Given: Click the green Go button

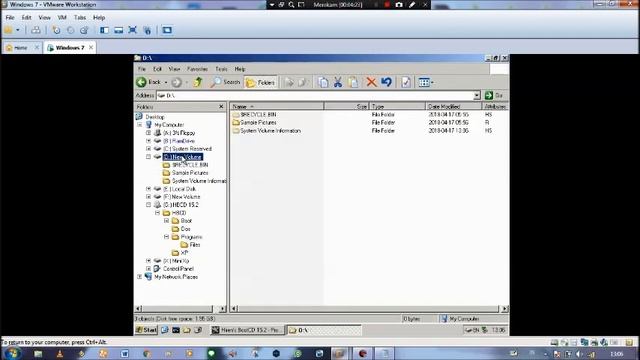Looking at the screenshot, I should (x=494, y=96).
